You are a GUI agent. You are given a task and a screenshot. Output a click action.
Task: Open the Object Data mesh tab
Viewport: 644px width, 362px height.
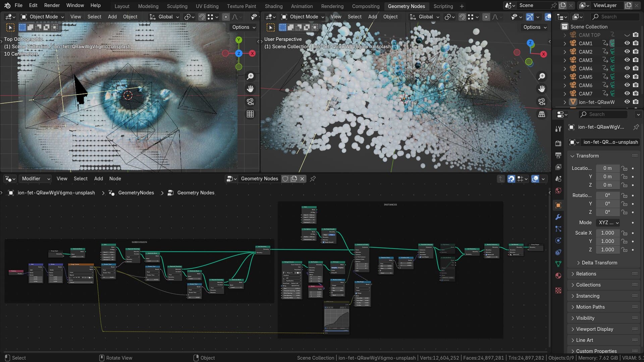point(558,264)
